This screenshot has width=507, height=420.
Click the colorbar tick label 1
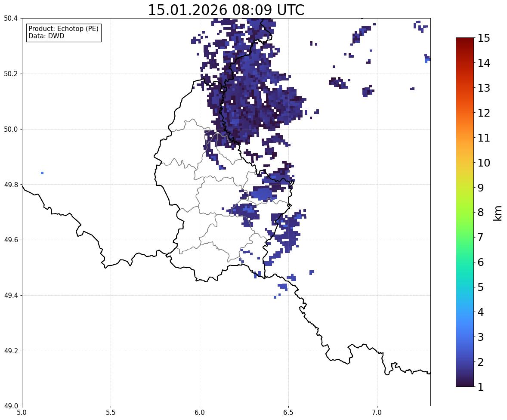tap(480, 387)
